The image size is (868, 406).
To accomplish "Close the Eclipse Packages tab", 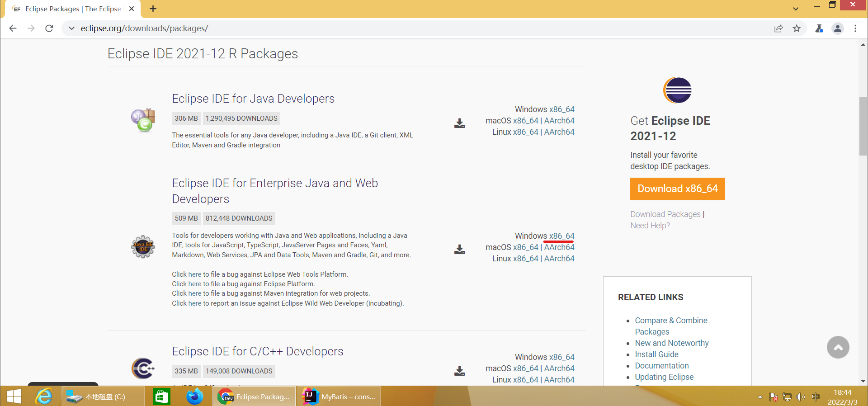I will (132, 9).
